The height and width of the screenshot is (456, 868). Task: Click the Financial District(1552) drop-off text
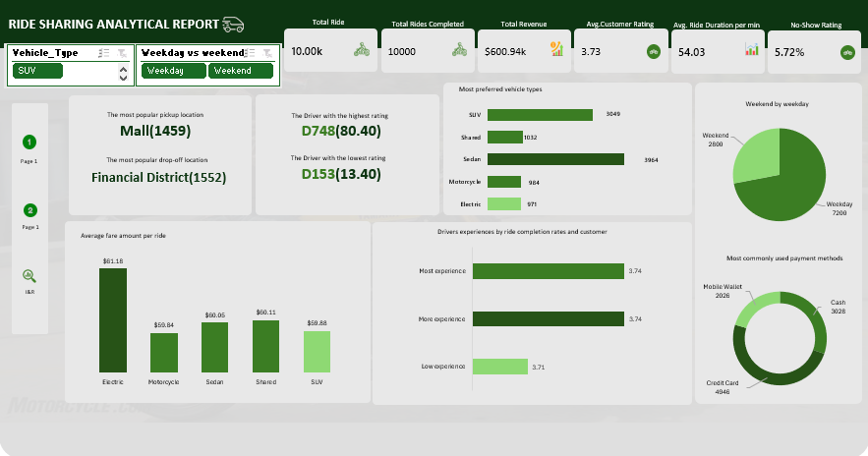pyautogui.click(x=159, y=178)
